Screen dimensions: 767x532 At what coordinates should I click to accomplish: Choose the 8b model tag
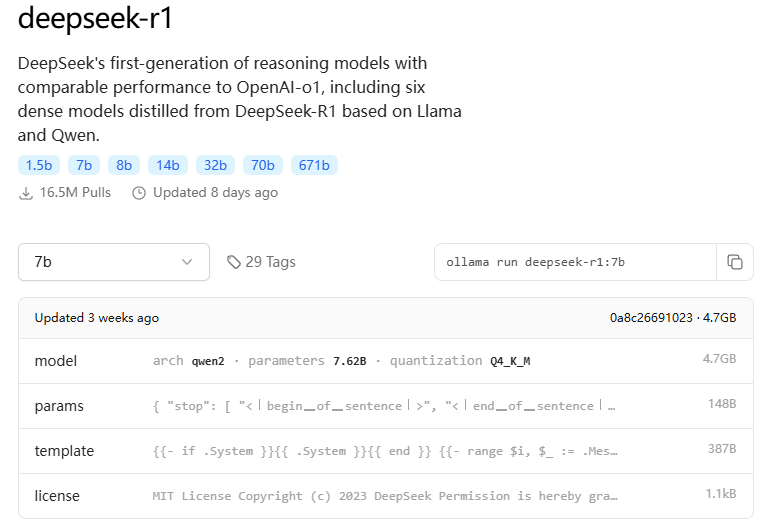124,165
